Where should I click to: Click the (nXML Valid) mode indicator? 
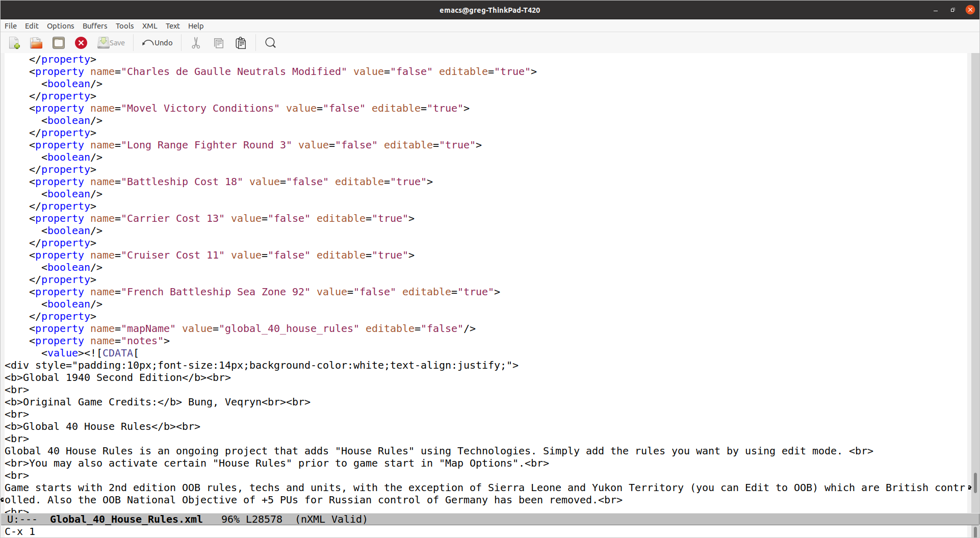tap(331, 519)
